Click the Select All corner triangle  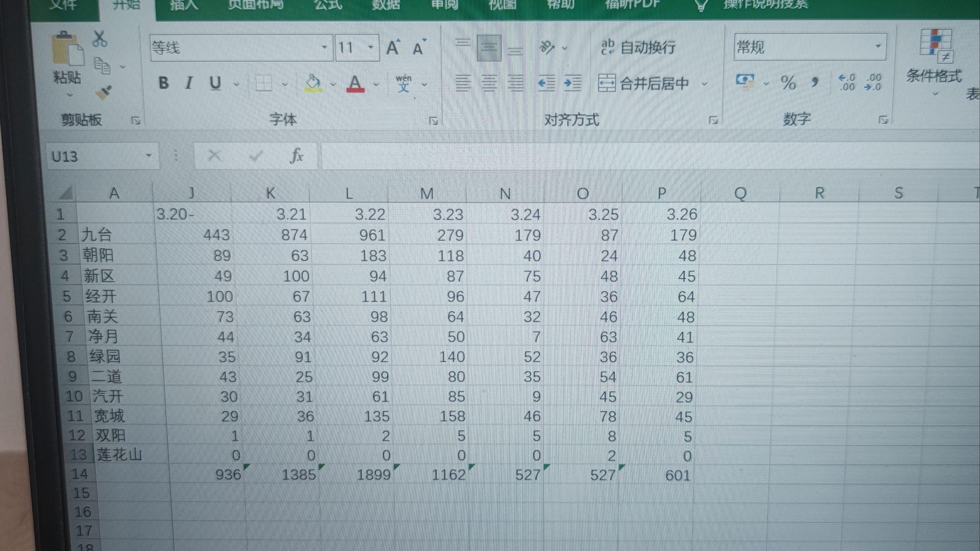(66, 193)
